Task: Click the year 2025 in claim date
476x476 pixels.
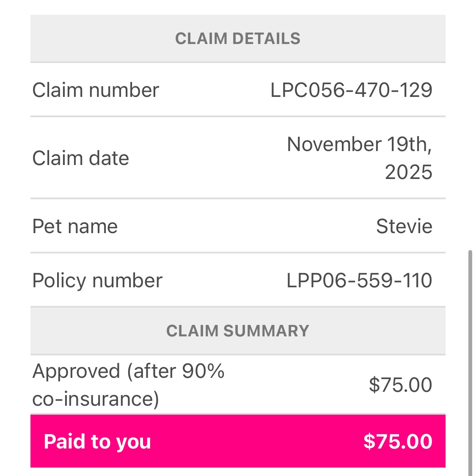Action: (408, 172)
